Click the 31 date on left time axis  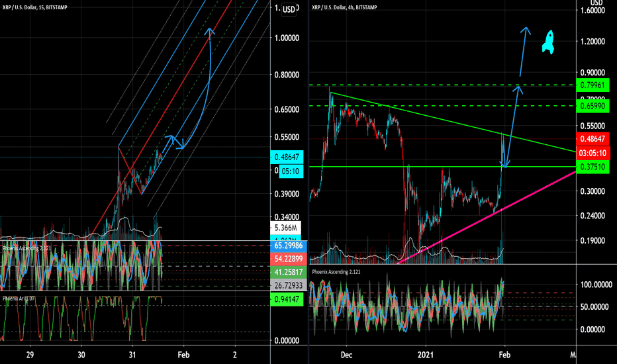point(132,355)
